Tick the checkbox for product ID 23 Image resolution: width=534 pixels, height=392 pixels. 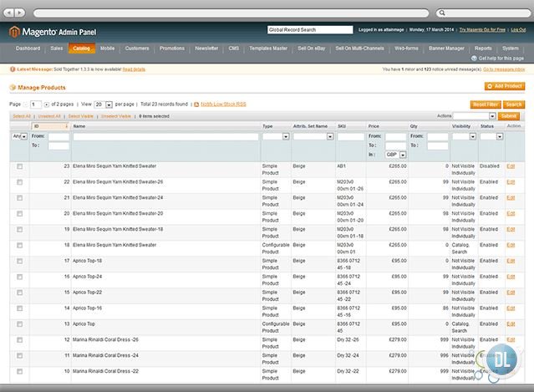(x=19, y=166)
